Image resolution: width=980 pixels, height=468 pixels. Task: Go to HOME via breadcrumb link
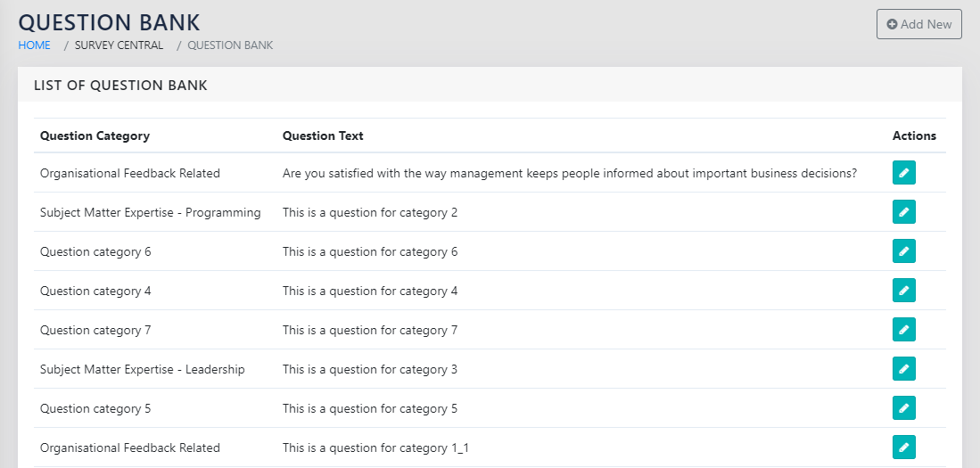pyautogui.click(x=34, y=45)
